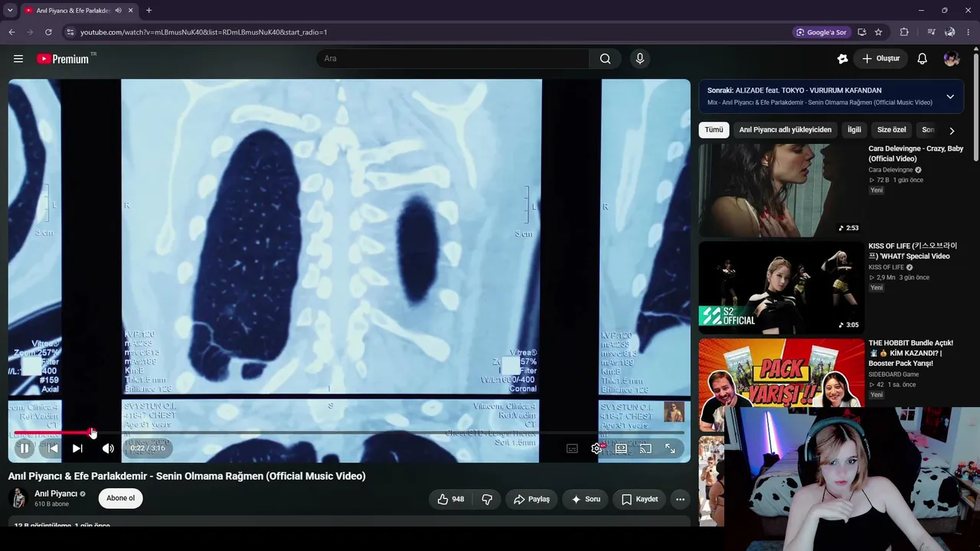The image size is (980, 551).
Task: Show more filter chips with arrow
Action: tap(952, 131)
